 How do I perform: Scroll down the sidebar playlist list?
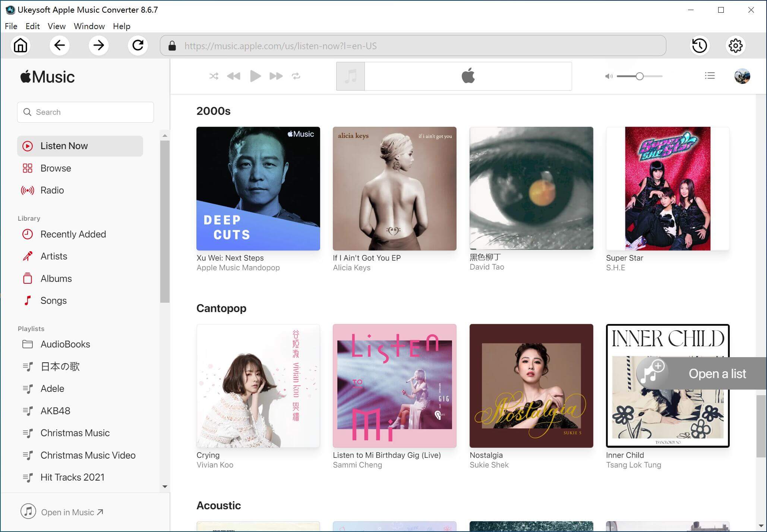point(164,486)
